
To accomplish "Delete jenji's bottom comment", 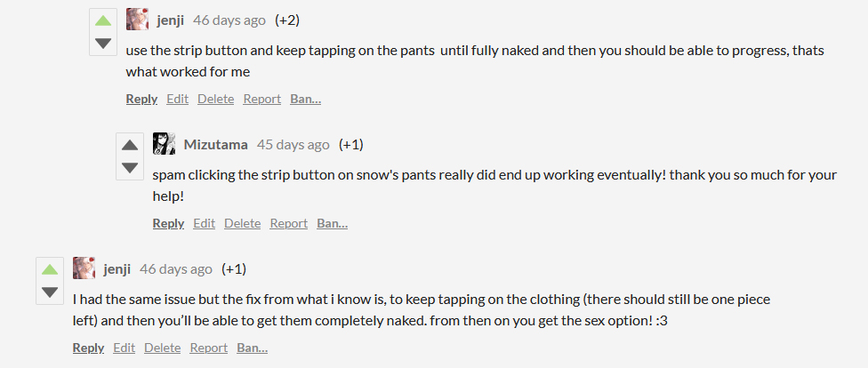I will coord(162,348).
